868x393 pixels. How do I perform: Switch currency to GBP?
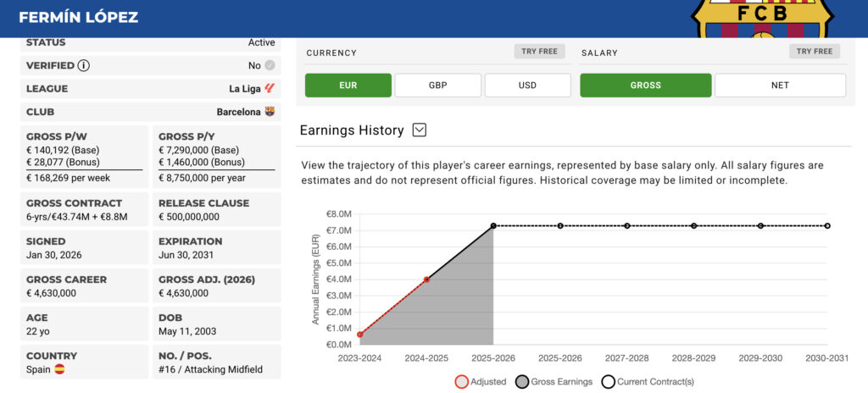click(438, 86)
